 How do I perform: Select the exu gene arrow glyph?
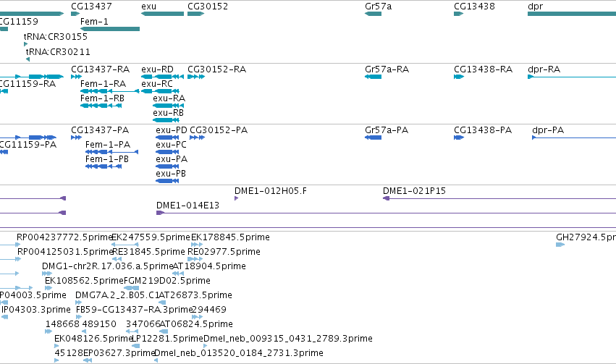pos(162,14)
